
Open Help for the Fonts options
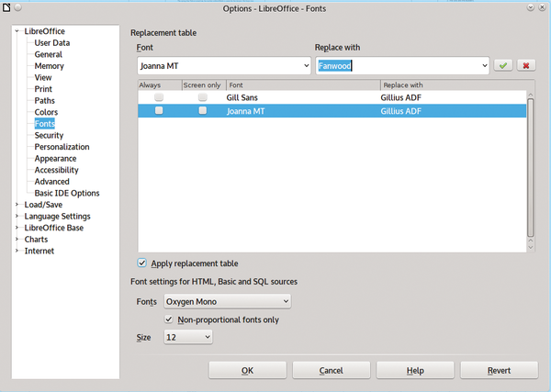[415, 371]
